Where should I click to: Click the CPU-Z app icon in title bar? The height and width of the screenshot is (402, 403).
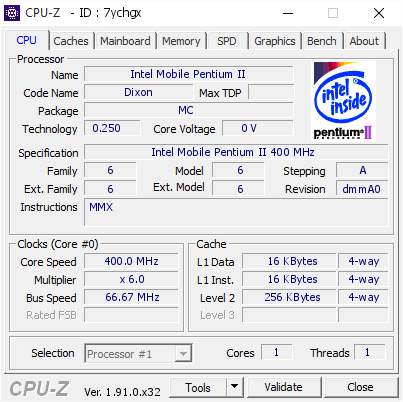coord(12,13)
